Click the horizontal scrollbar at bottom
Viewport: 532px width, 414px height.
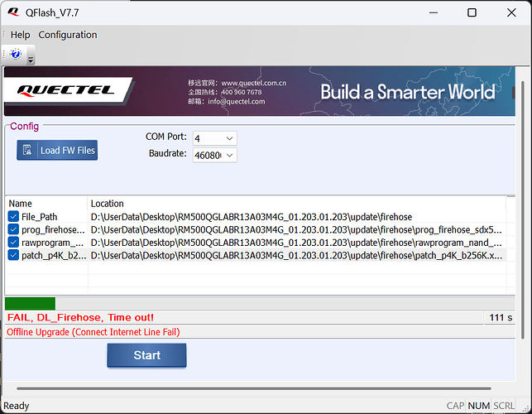coord(254,388)
